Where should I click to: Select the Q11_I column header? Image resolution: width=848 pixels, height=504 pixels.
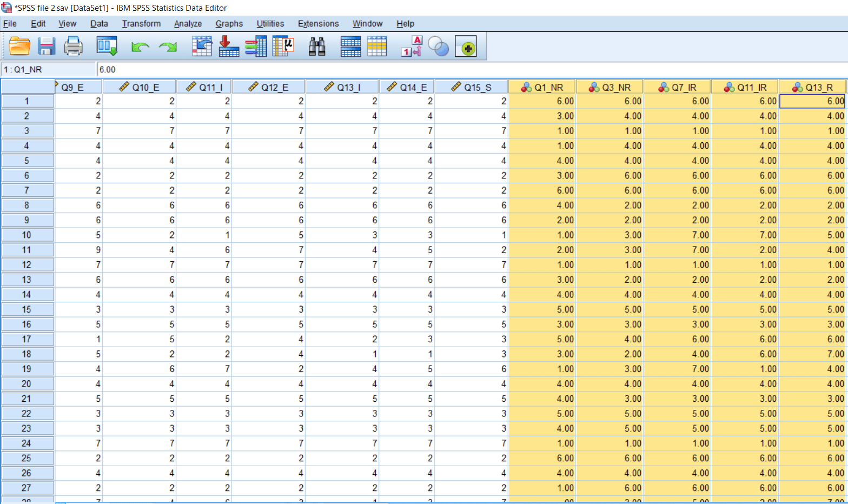coord(204,87)
